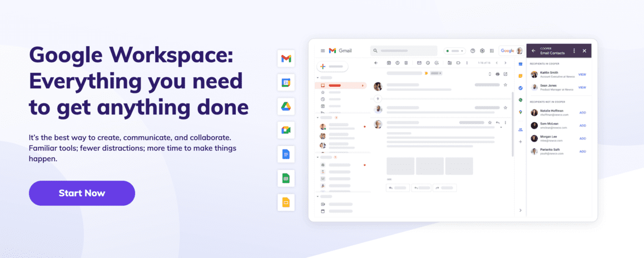The width and height of the screenshot is (644, 258).
Task: Collapse the Meet section arrow in sidebar
Action: point(318,196)
